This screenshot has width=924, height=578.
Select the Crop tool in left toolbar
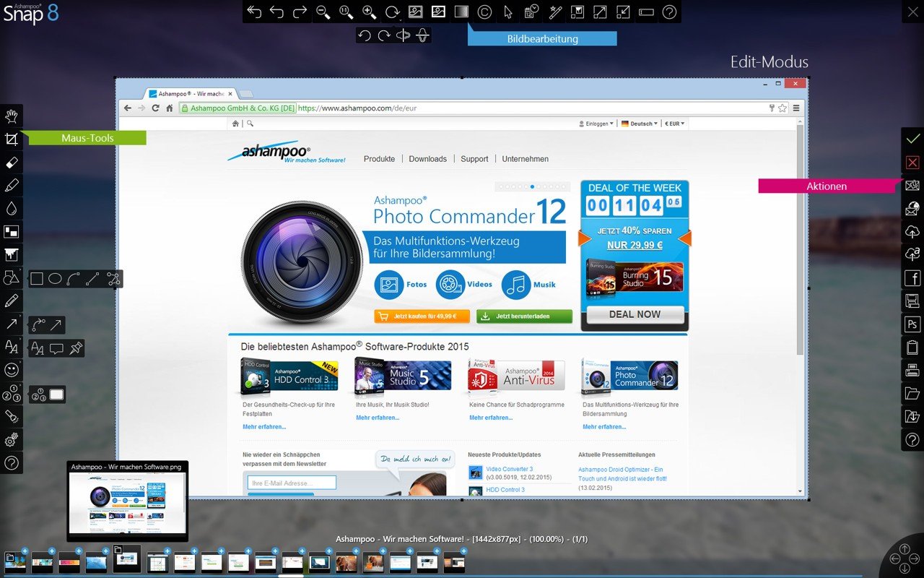tap(12, 139)
